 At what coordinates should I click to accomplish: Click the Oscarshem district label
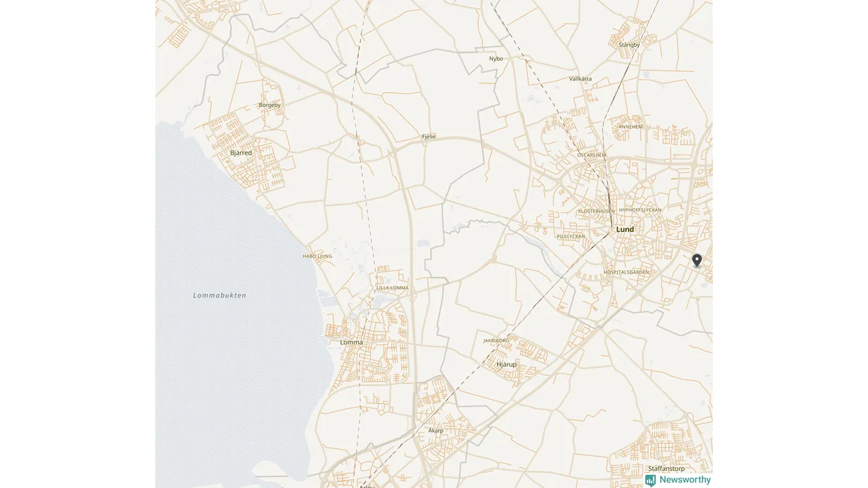[591, 155]
